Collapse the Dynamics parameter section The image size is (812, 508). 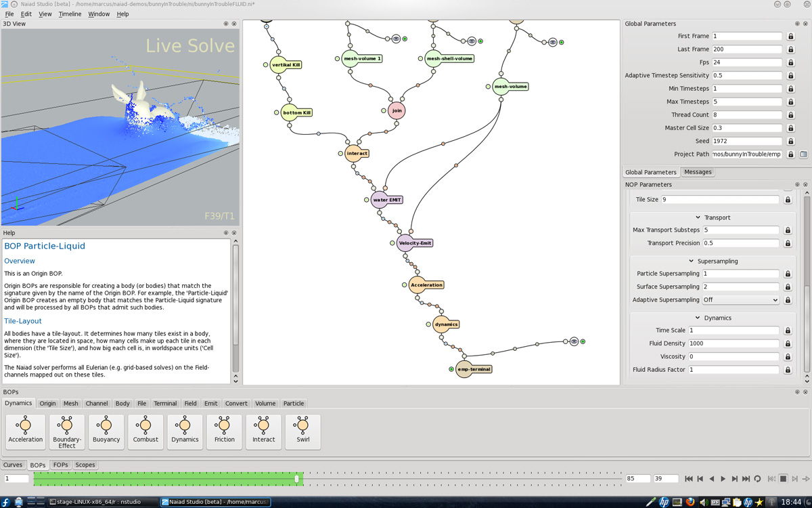pyautogui.click(x=698, y=318)
